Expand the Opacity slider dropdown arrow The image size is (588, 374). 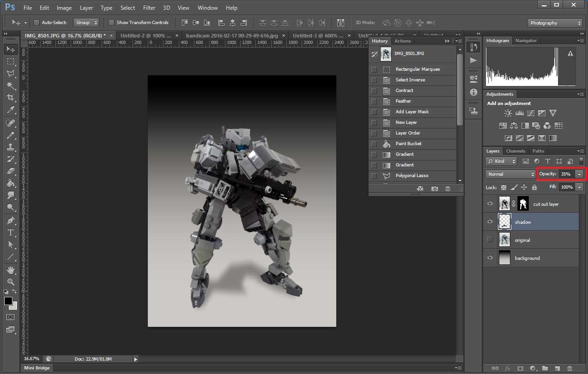(x=579, y=174)
